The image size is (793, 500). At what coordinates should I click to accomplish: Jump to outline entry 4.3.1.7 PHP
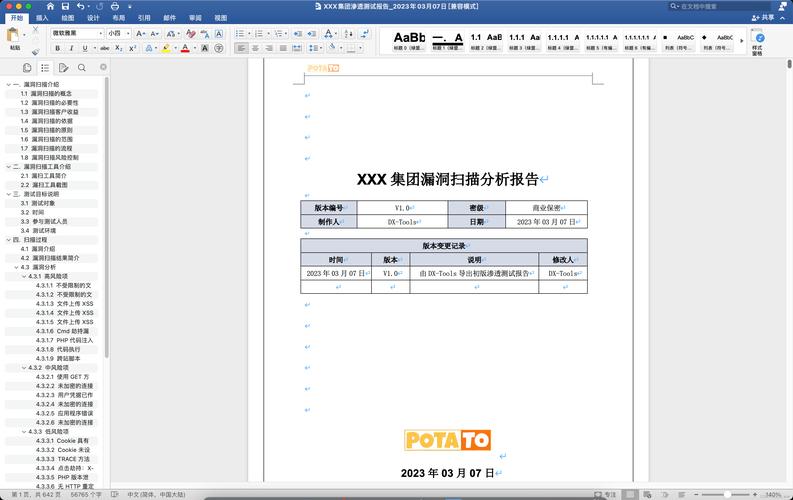(64, 340)
